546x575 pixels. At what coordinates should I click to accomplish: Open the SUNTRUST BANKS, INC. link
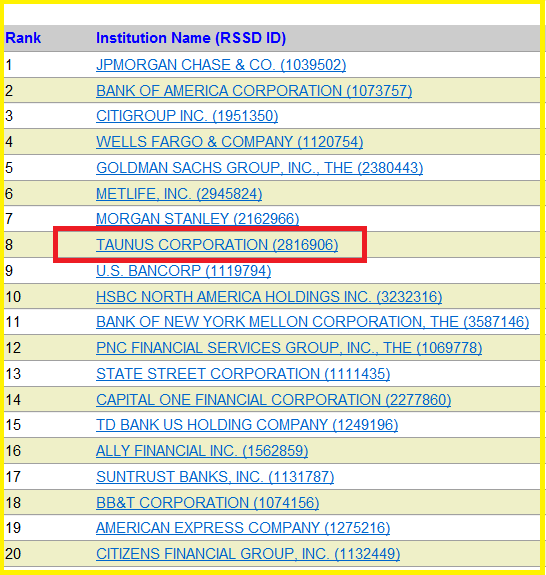point(215,477)
